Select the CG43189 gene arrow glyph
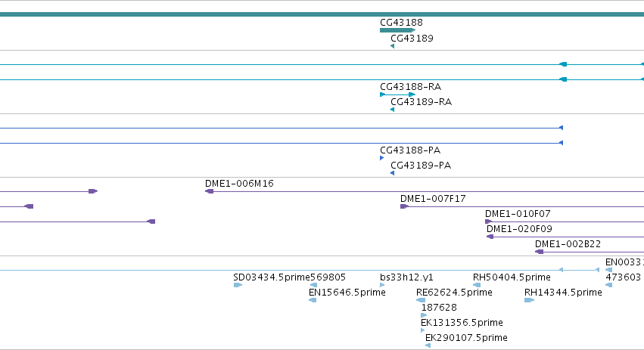 click(393, 46)
